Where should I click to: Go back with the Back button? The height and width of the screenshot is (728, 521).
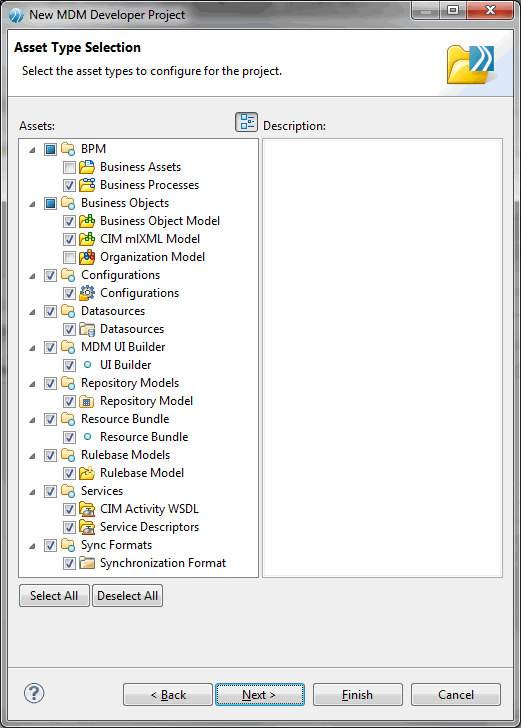168,695
